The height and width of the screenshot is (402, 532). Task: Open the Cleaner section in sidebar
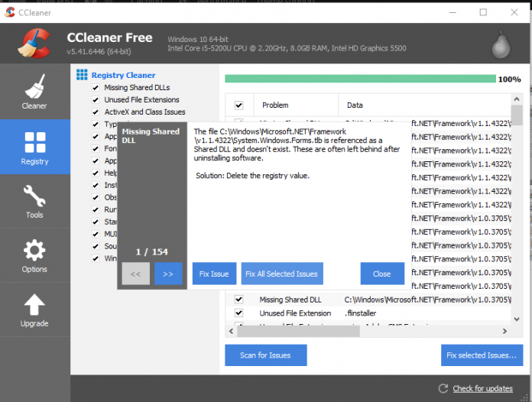pyautogui.click(x=34, y=92)
